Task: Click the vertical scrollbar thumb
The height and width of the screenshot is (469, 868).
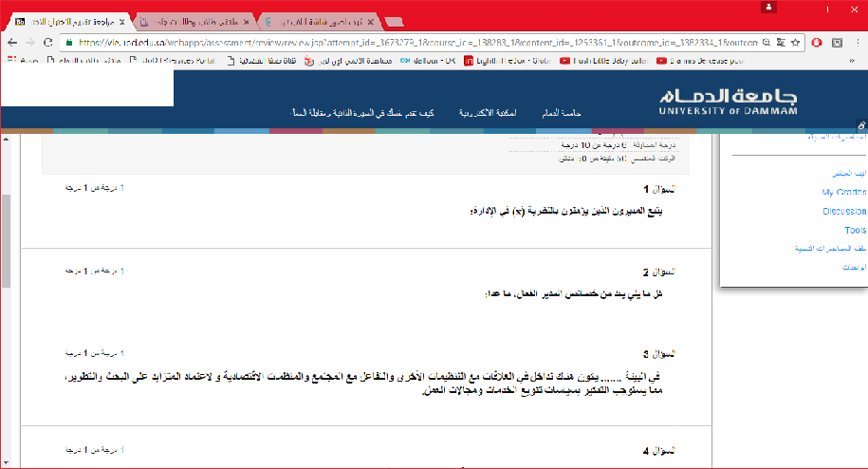Action: (x=6, y=241)
